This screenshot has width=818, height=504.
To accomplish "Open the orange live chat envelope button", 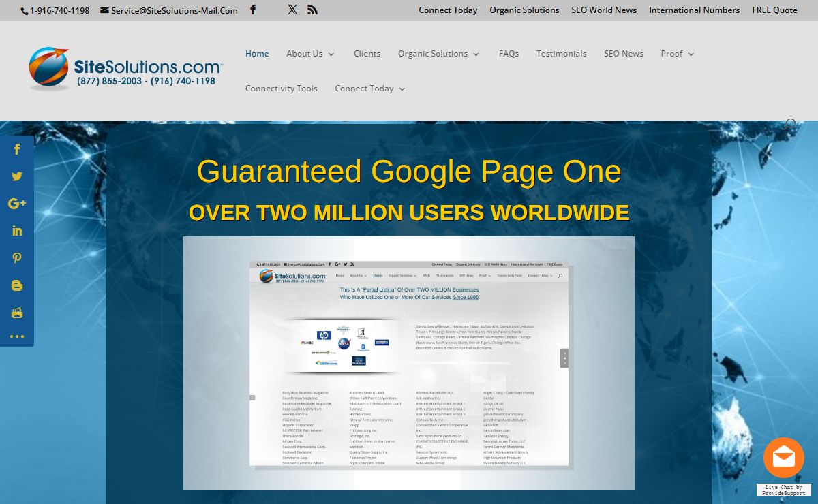I will coord(783,457).
